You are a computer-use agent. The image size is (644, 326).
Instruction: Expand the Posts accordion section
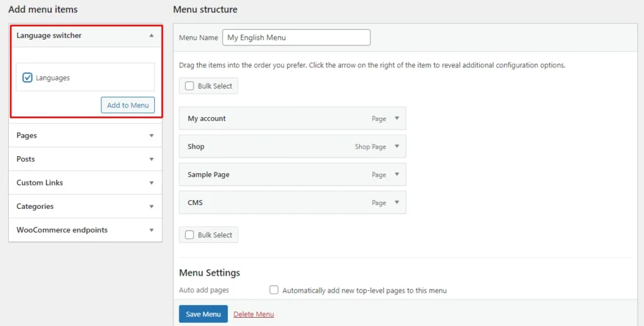[151, 159]
